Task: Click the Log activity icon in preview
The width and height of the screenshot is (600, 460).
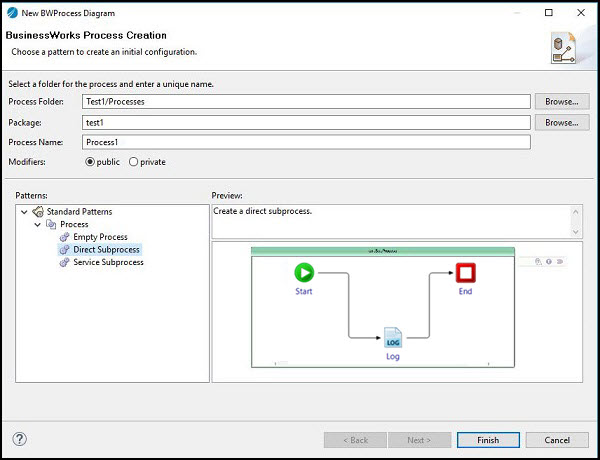Action: click(393, 338)
